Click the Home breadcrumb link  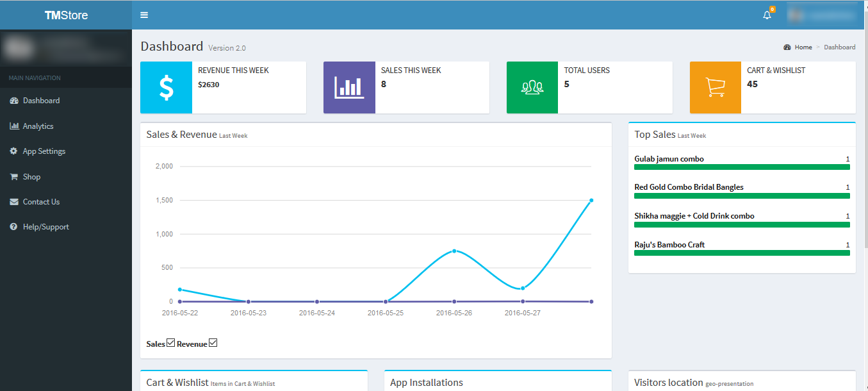(x=803, y=47)
